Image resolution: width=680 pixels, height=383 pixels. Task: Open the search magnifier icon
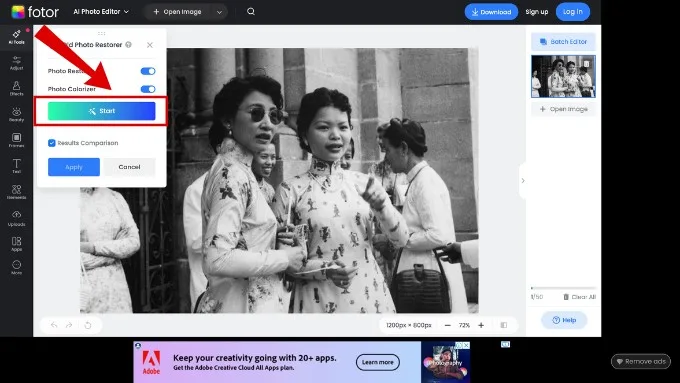(x=251, y=12)
